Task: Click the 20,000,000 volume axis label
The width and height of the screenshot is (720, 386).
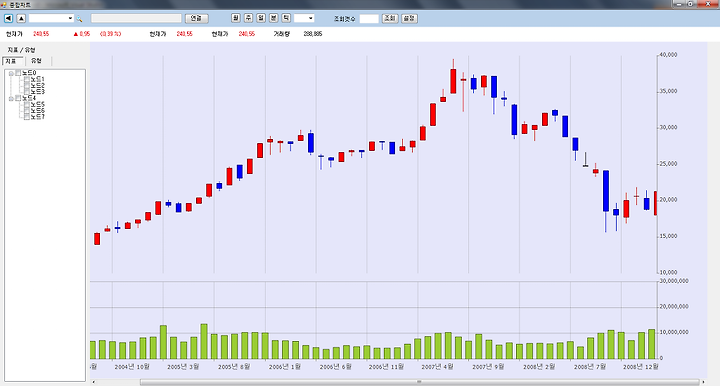Action: click(674, 307)
